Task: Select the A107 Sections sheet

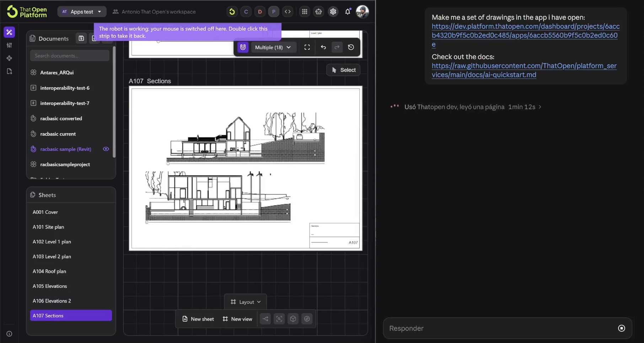Action: coord(71,316)
